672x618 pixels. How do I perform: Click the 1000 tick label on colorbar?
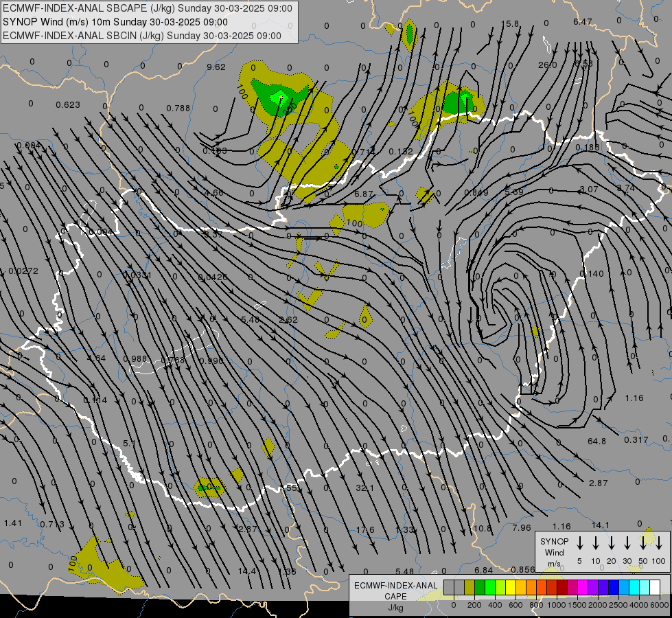(557, 605)
